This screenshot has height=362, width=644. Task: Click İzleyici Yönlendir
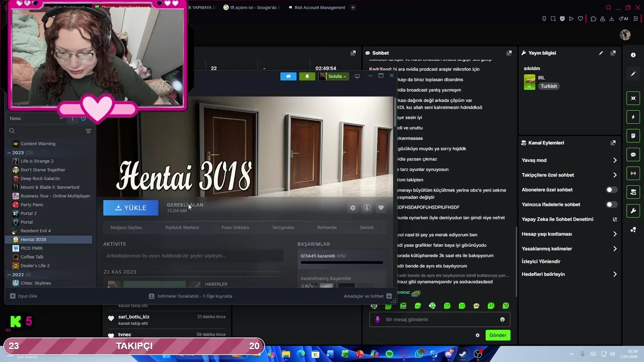point(541,261)
